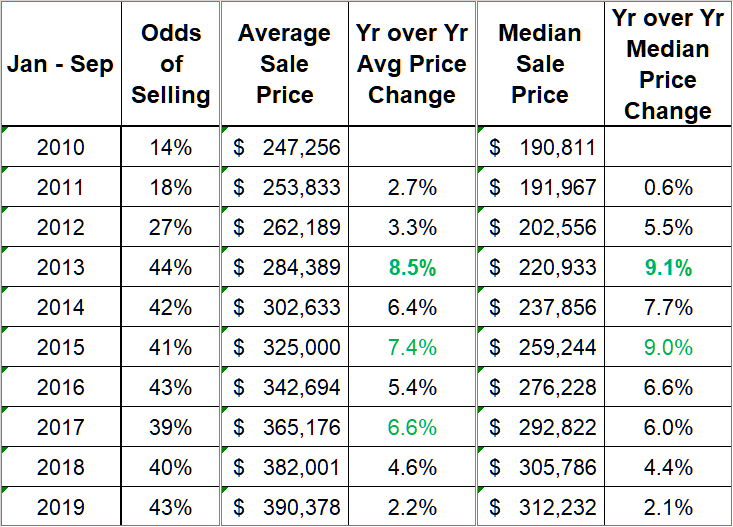Select the green 9.0% cell
The image size is (733, 527).
pyautogui.click(x=668, y=348)
